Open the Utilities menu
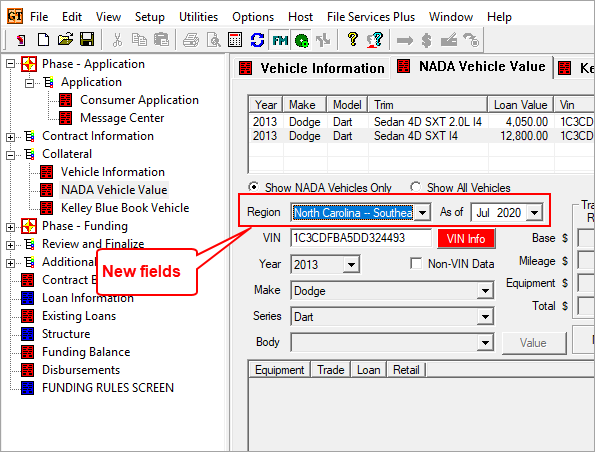Screen dimensions: 595x452 198,17
